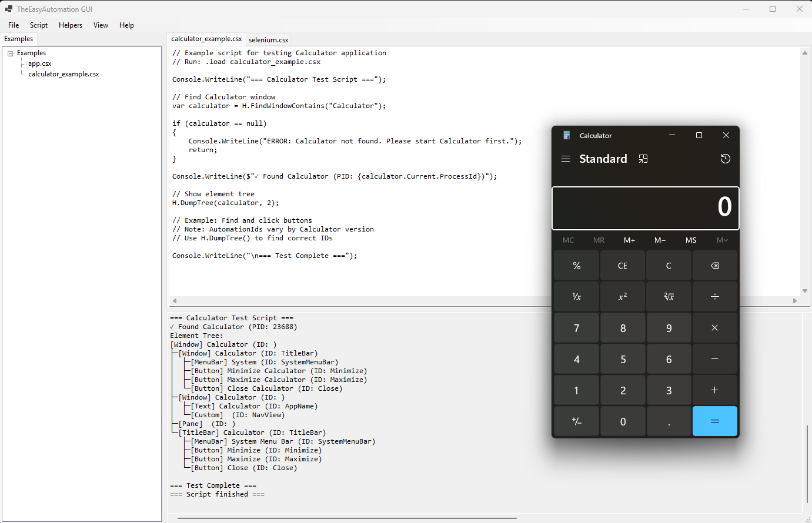Screen dimensions: 812x523
Task: Click the 'Found Calculator (PID: 23688)' output line
Action: point(233,327)
